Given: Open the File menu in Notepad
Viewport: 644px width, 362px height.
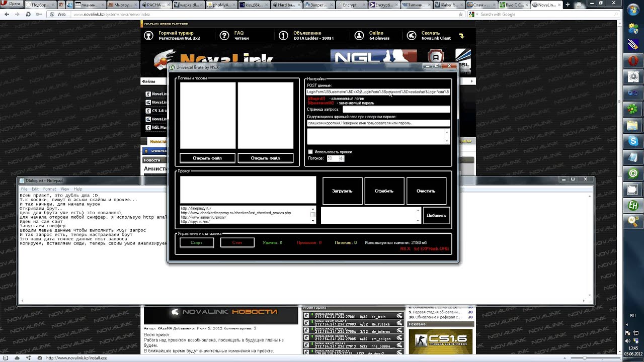Looking at the screenshot, I should click(x=24, y=189).
